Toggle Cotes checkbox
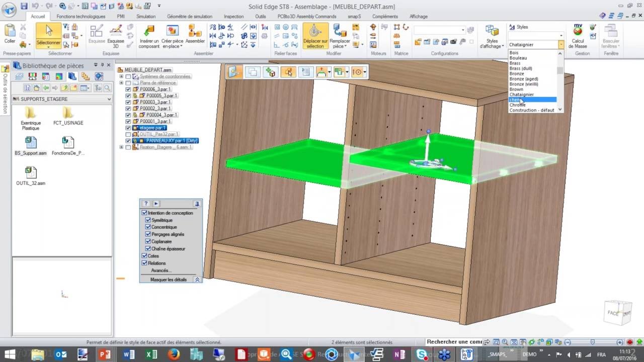The width and height of the screenshot is (644, 362). coord(144,256)
